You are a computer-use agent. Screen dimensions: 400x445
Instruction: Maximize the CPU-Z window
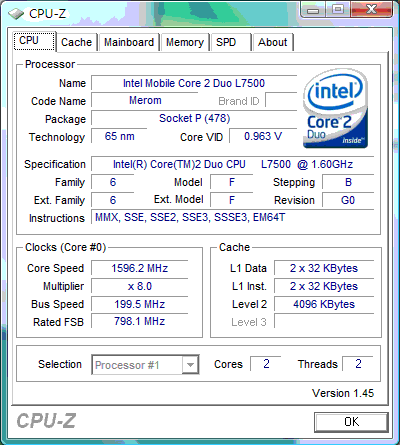338,10
